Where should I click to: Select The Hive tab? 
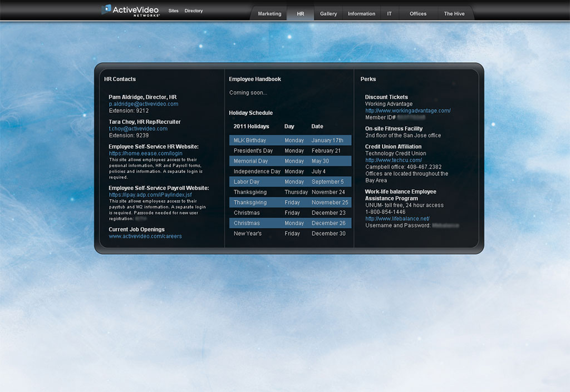pos(454,14)
